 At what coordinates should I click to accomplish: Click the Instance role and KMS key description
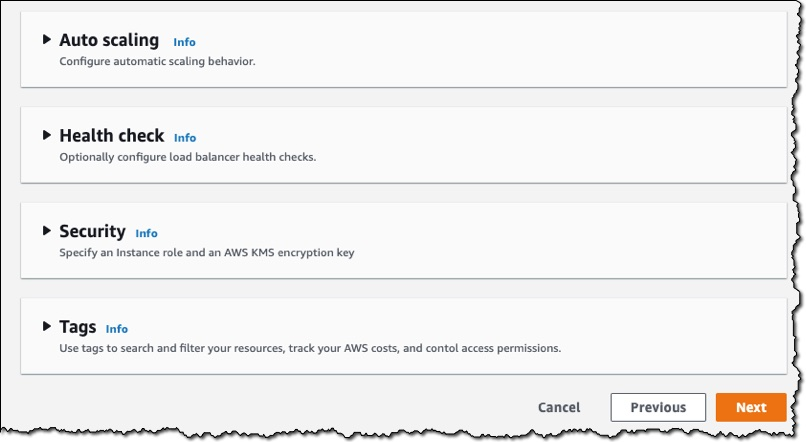(x=206, y=253)
